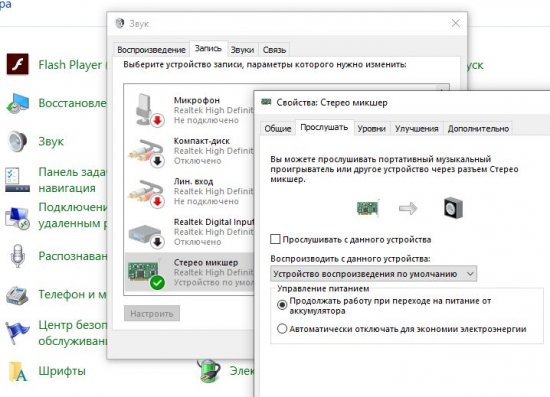Click the speech recognition microphone icon
550x397 pixels.
click(x=18, y=256)
